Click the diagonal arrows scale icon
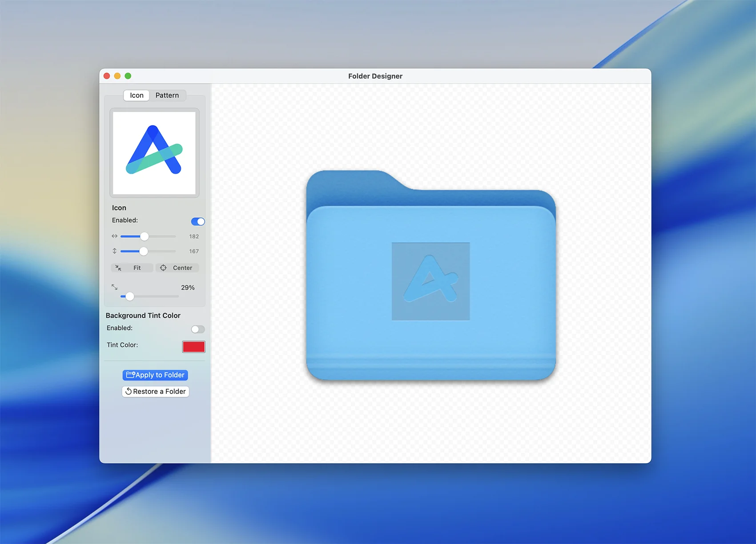This screenshot has height=544, width=756. [115, 287]
